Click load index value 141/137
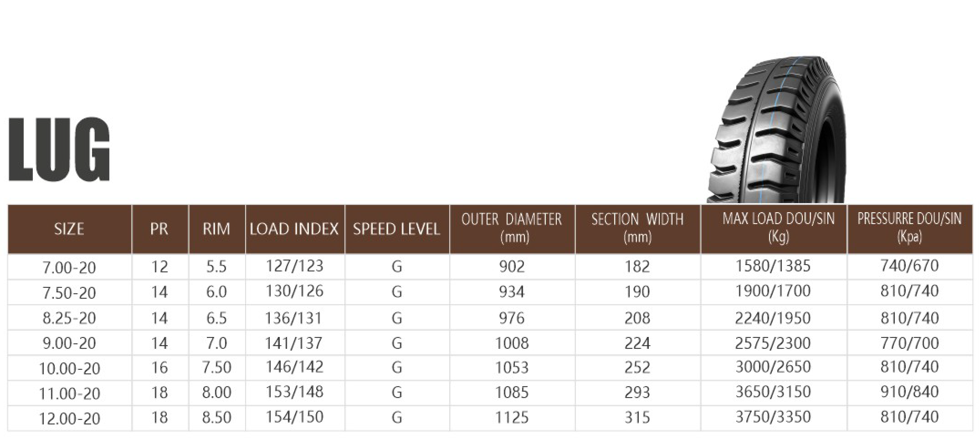 point(294,343)
